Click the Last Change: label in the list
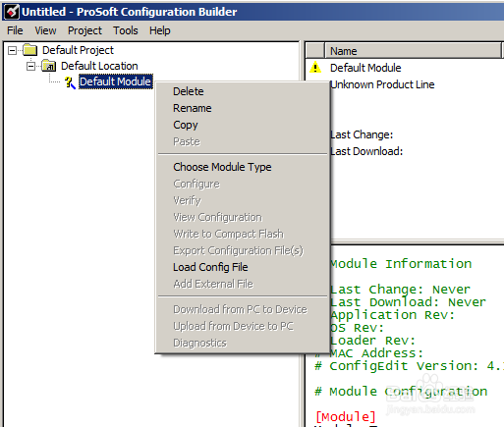The width and height of the screenshot is (504, 427). [362, 134]
